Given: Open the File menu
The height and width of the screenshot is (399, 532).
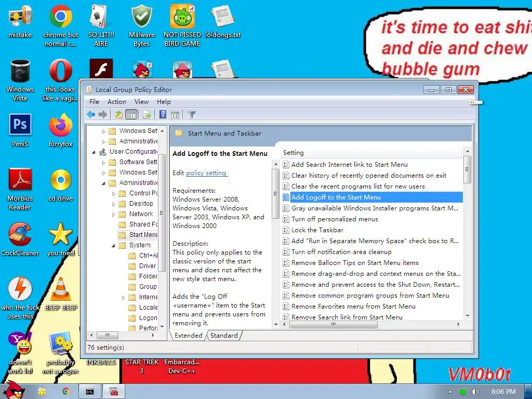Looking at the screenshot, I should click(94, 102).
